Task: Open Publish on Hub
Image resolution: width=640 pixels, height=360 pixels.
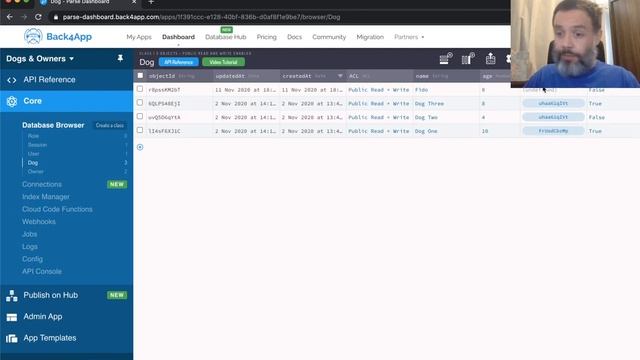Action: [51, 295]
